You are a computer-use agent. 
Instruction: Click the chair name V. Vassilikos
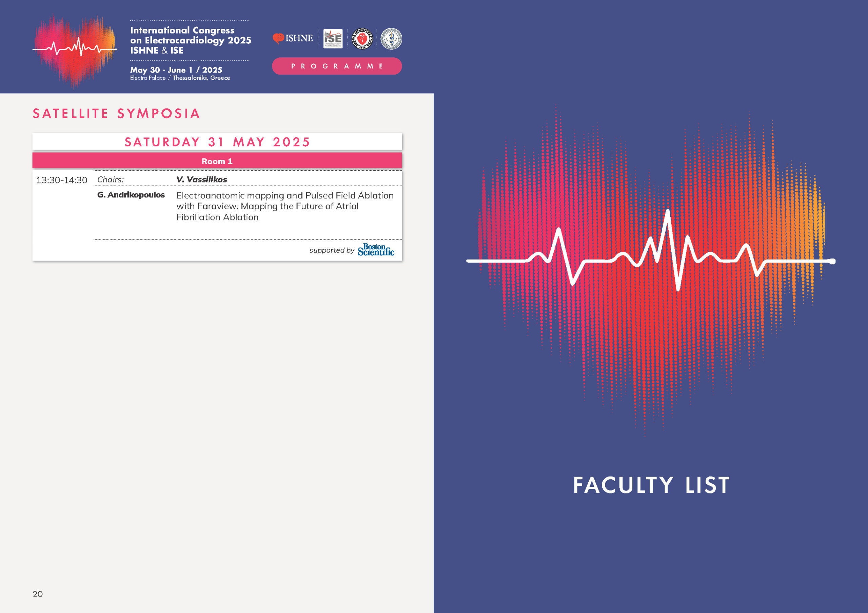pos(201,180)
